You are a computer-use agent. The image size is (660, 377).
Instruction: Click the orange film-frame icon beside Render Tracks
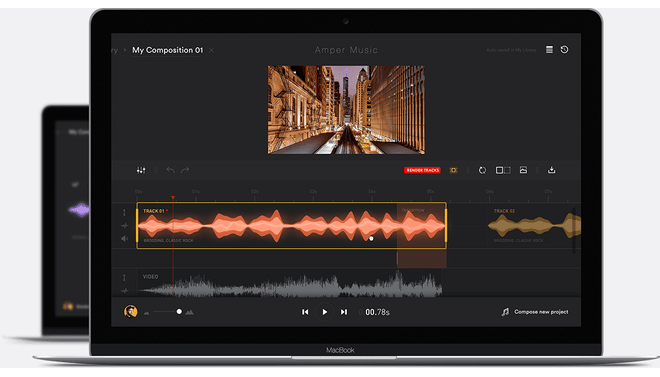pos(453,170)
